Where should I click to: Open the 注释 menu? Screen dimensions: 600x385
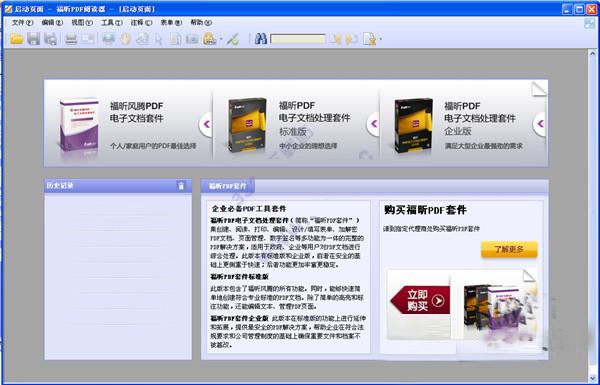(141, 23)
